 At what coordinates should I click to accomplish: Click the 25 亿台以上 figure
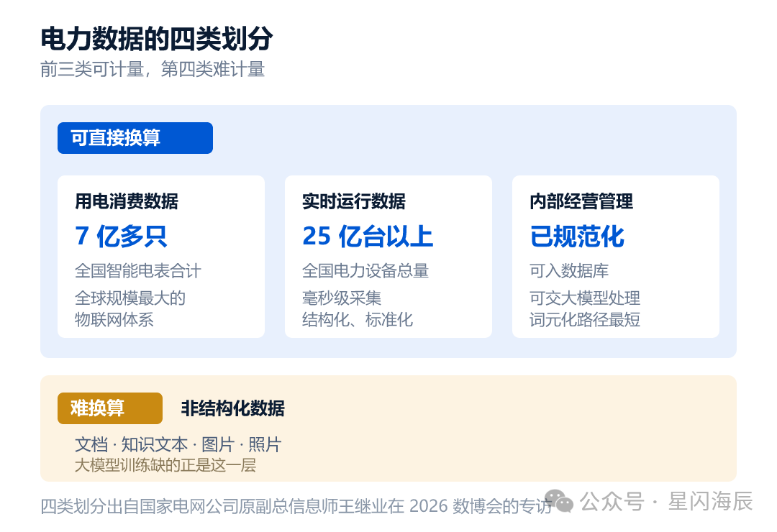coord(368,237)
